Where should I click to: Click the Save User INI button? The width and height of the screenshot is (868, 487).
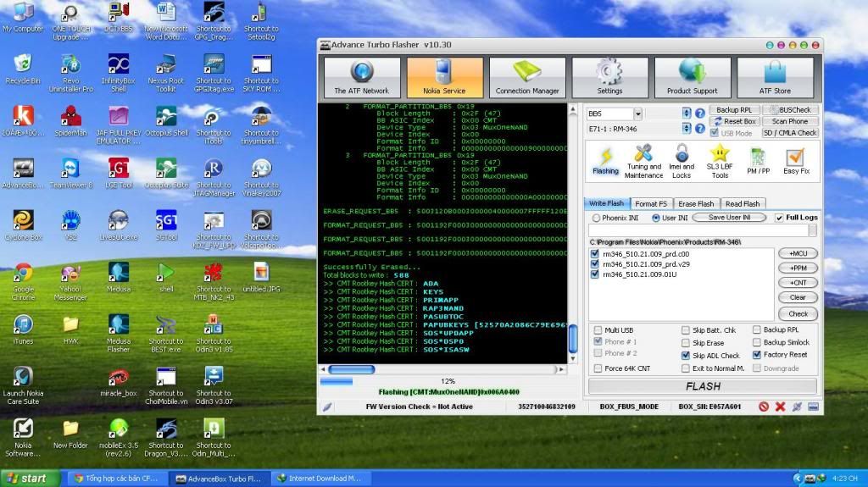point(730,218)
